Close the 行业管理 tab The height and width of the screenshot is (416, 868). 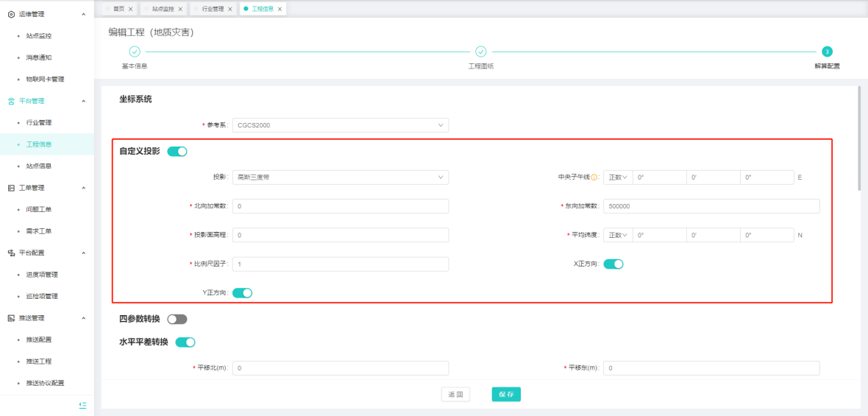[x=230, y=9]
